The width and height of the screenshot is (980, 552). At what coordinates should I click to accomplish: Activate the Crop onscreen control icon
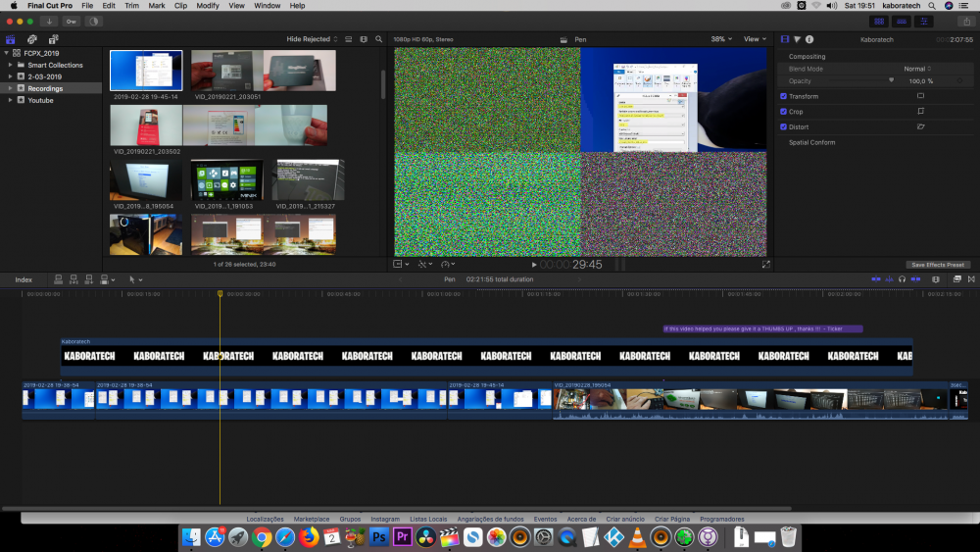[x=920, y=111]
